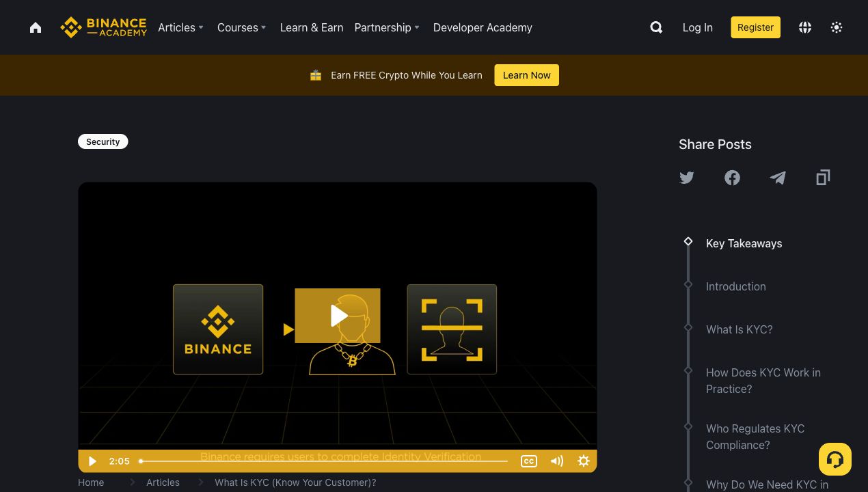
Task: Seek on the video progress bar
Action: coord(324,461)
